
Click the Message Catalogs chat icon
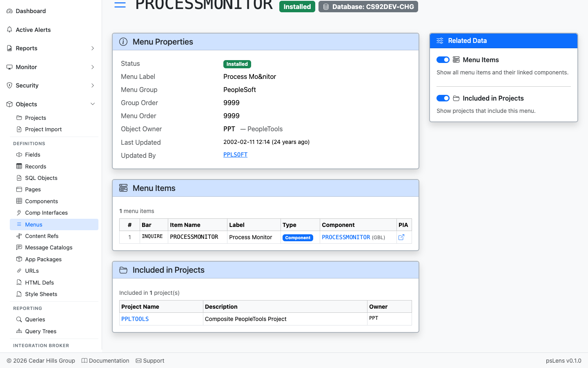tap(19, 247)
